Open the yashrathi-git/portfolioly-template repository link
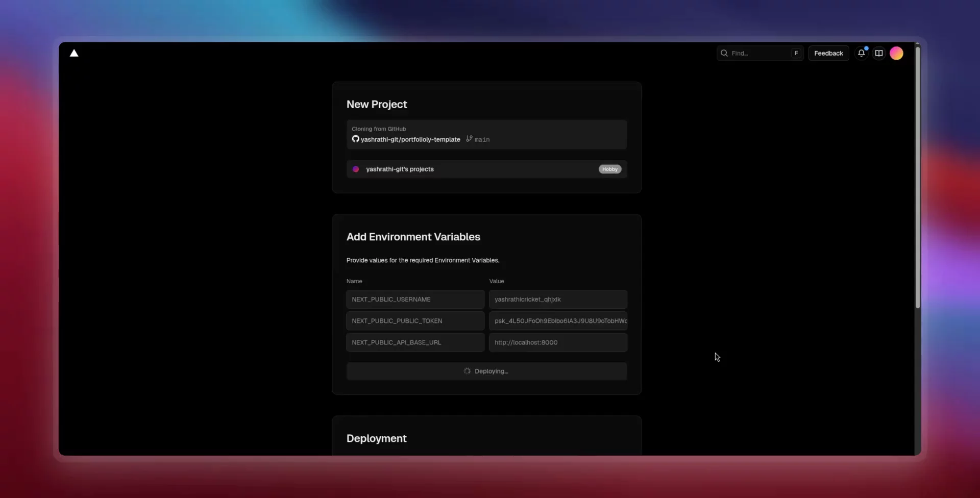980x498 pixels. tap(410, 139)
